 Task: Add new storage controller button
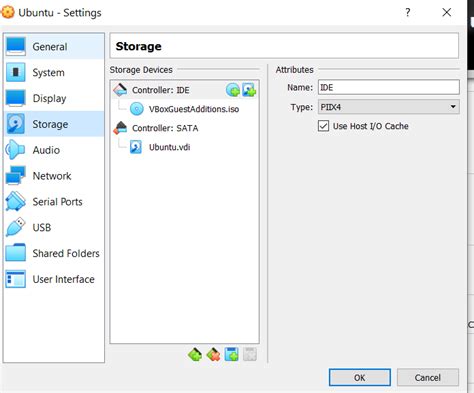[x=195, y=354]
